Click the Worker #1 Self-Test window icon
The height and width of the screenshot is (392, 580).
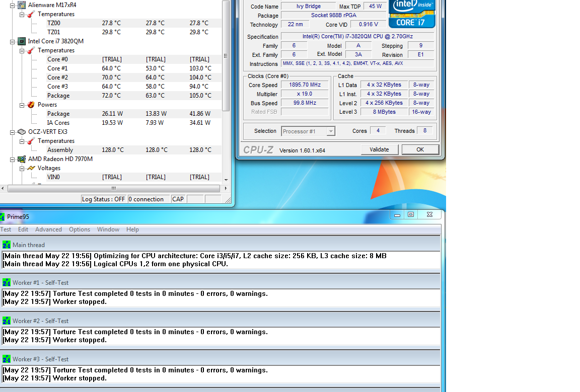tap(6, 282)
